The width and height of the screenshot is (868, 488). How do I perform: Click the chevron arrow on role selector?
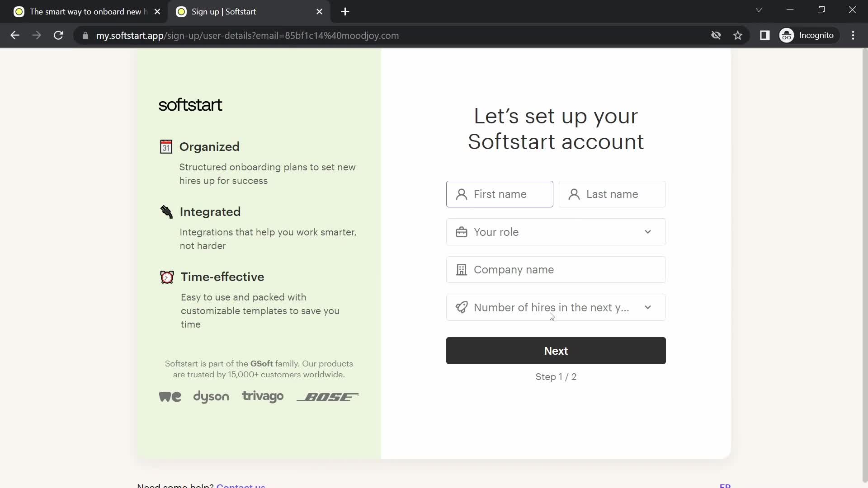[649, 232]
